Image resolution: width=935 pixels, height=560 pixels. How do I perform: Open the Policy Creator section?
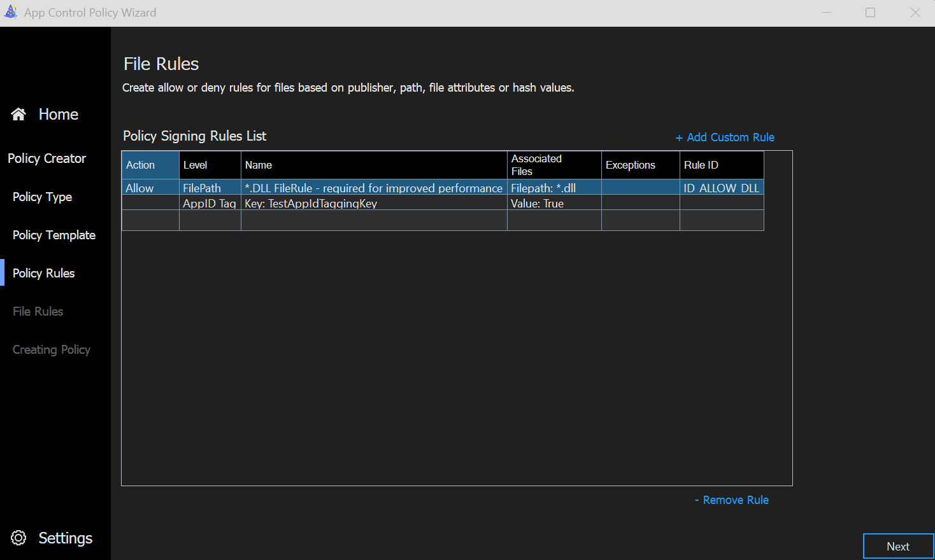(46, 158)
